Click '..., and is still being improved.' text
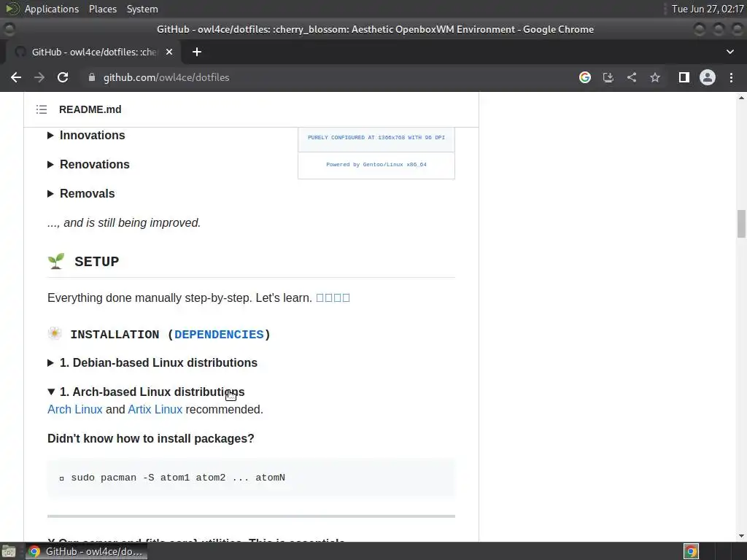 point(124,223)
